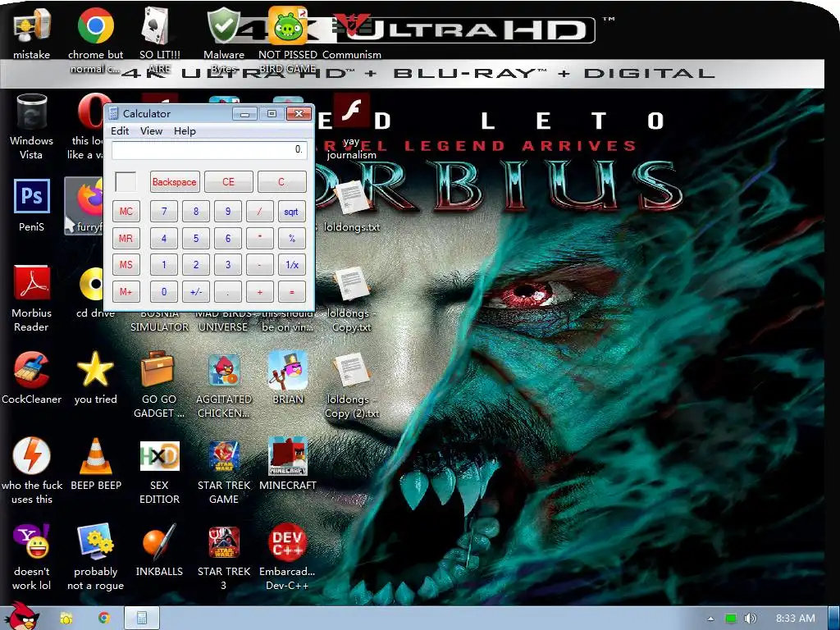Open the CockCleaner desktop icon
Viewport: 840px width, 630px height.
(32, 378)
